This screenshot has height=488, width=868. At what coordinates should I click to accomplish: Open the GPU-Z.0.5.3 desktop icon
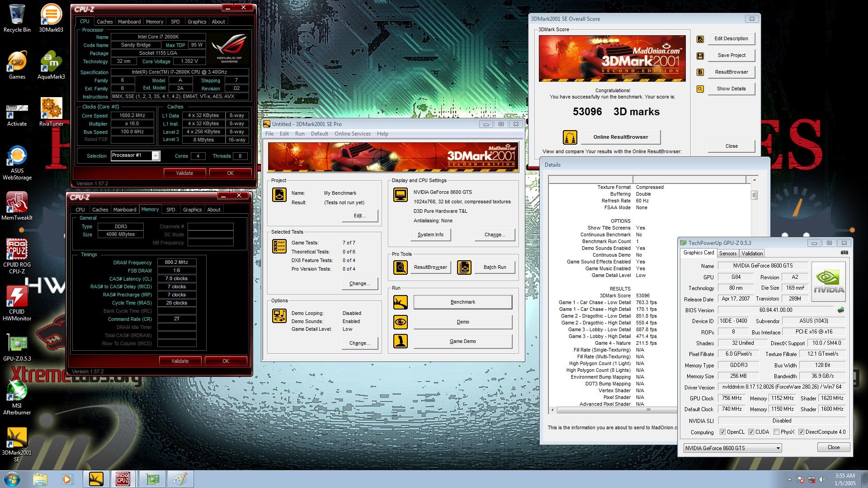(x=17, y=347)
